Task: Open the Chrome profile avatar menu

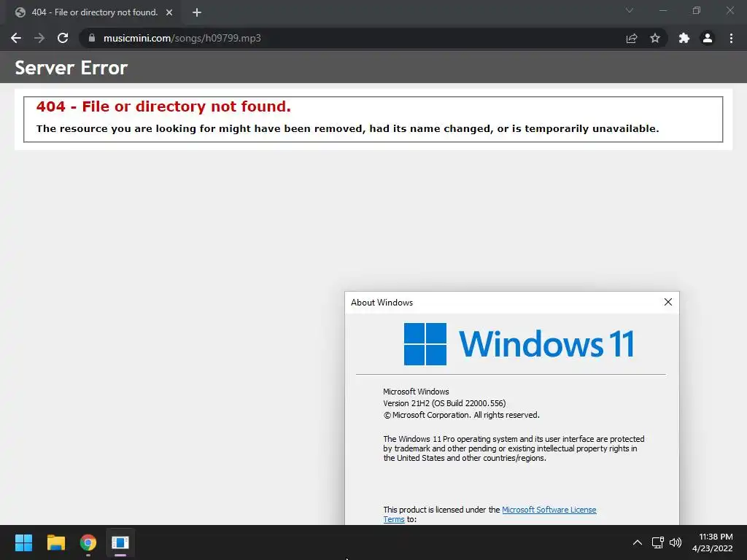Action: pyautogui.click(x=708, y=38)
